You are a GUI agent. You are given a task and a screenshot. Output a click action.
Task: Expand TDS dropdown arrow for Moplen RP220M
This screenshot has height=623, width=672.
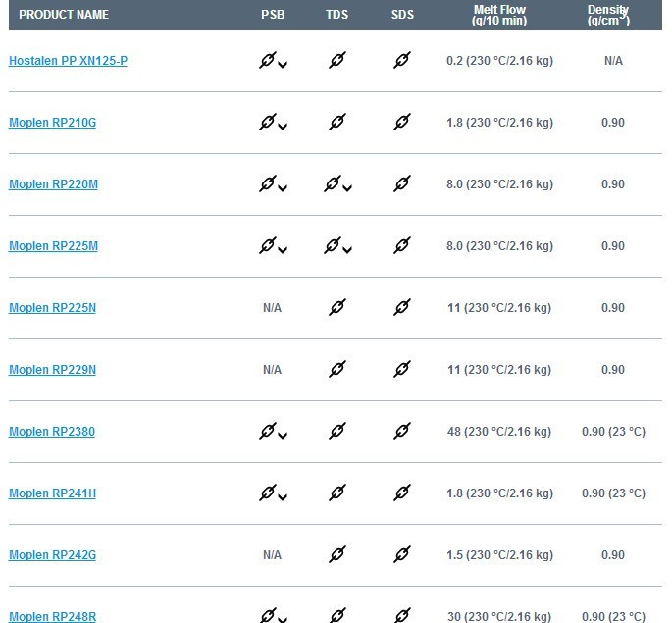(x=347, y=188)
